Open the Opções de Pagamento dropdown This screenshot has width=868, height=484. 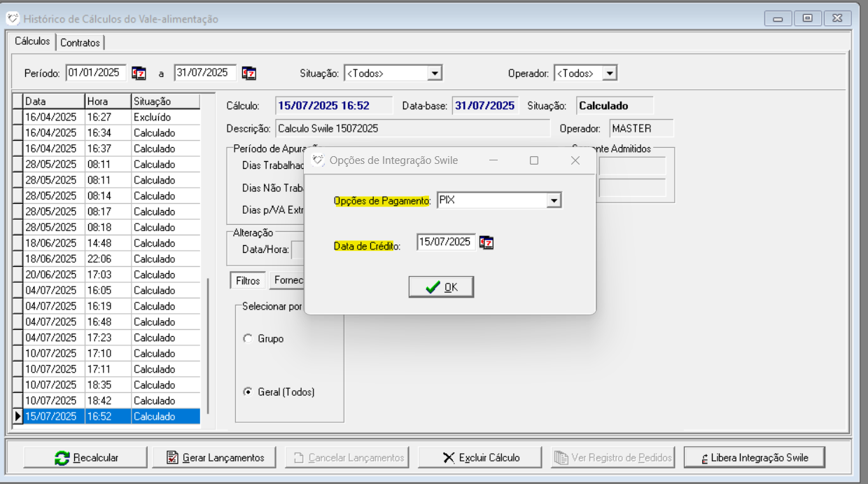tap(554, 201)
